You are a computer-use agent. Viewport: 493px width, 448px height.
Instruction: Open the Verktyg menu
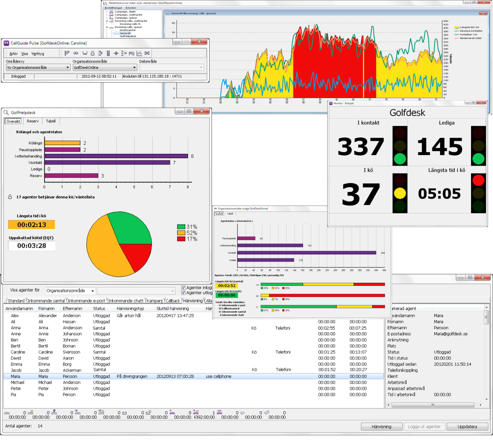[x=38, y=53]
